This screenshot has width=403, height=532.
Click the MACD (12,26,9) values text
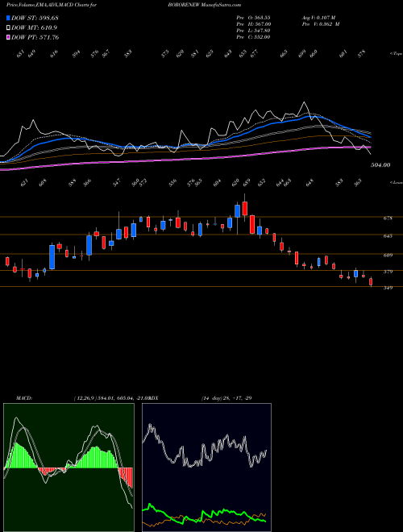click(111, 398)
